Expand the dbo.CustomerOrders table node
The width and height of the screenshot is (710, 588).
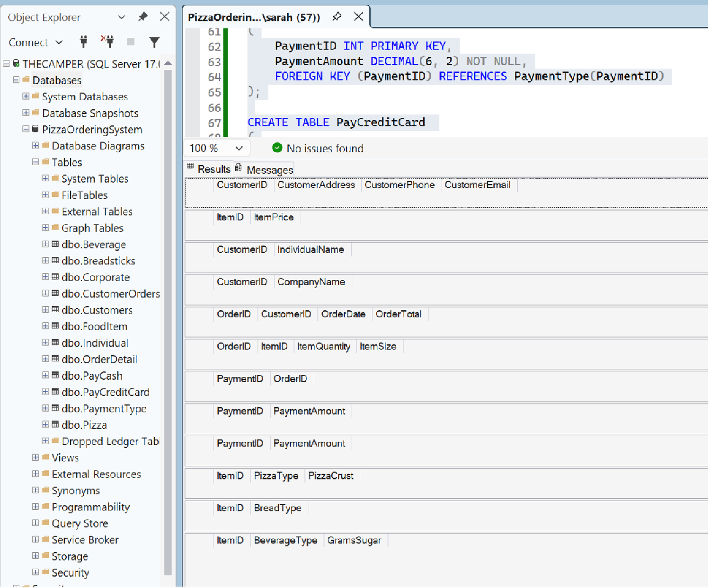pos(45,293)
